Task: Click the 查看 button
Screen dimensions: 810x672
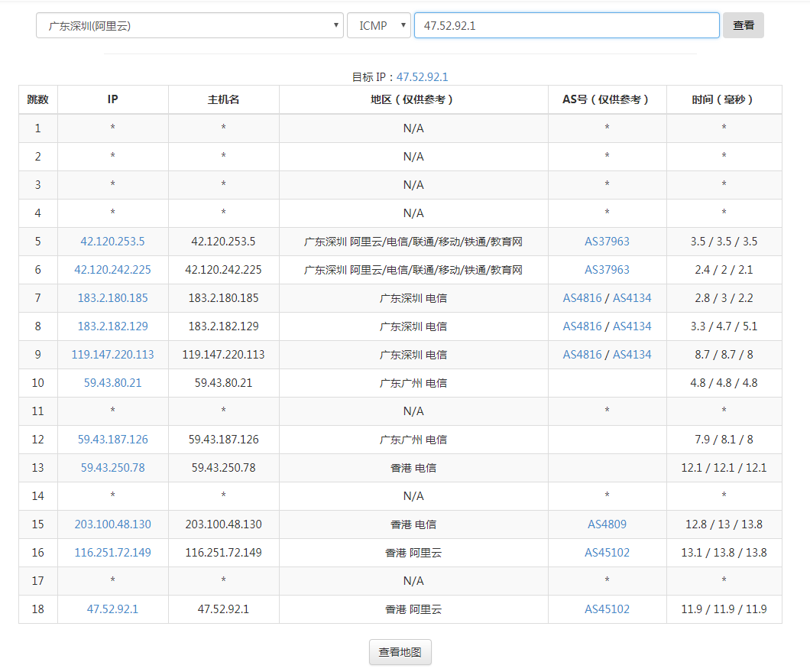Action: point(743,25)
